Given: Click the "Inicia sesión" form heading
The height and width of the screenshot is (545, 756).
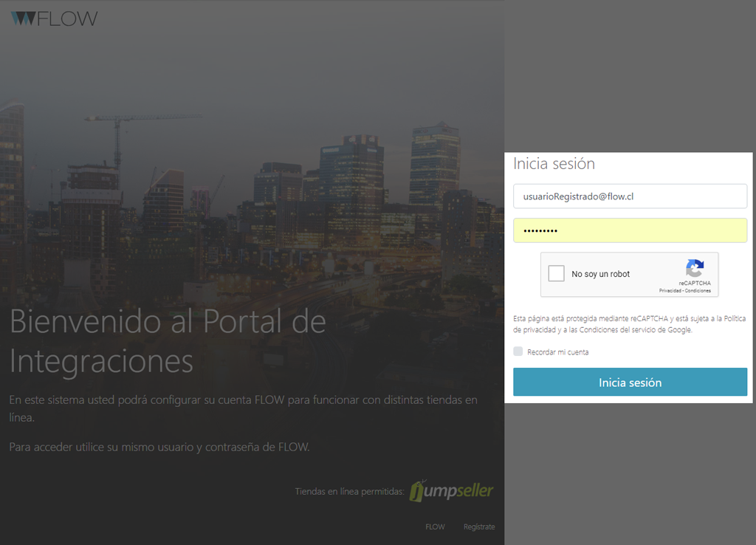Looking at the screenshot, I should pyautogui.click(x=554, y=164).
